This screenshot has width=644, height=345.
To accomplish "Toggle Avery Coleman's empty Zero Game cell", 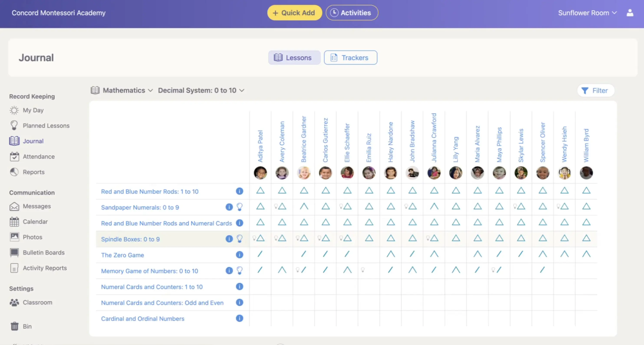I will pos(282,255).
